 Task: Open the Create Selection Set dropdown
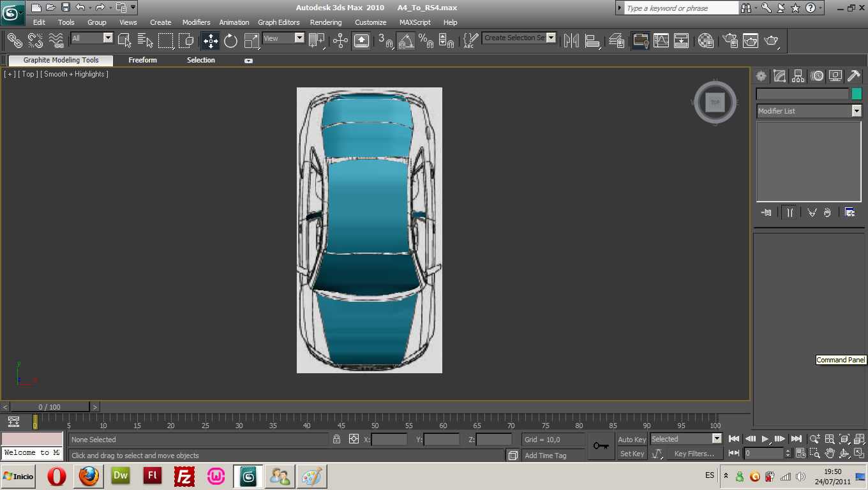pos(551,38)
